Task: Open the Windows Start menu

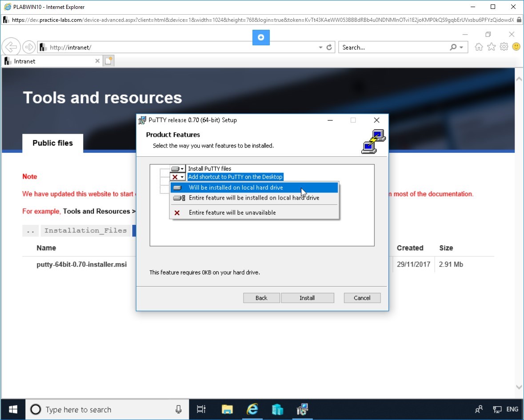Action: [x=13, y=409]
